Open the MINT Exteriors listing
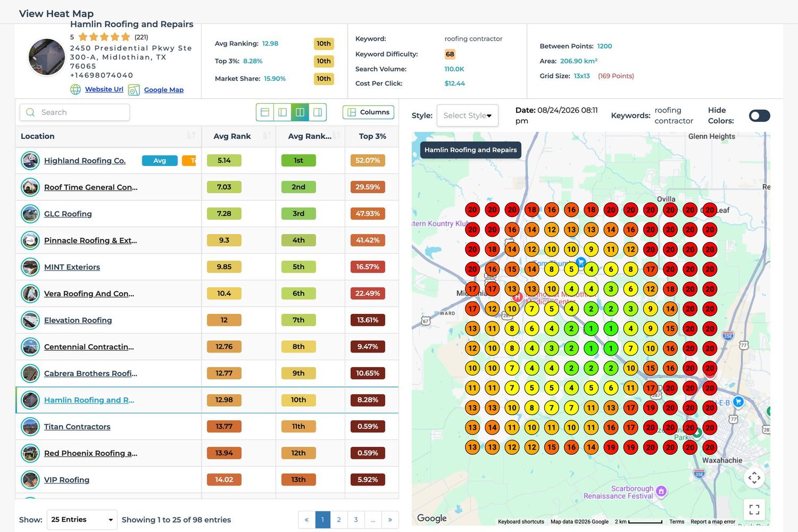 point(72,267)
